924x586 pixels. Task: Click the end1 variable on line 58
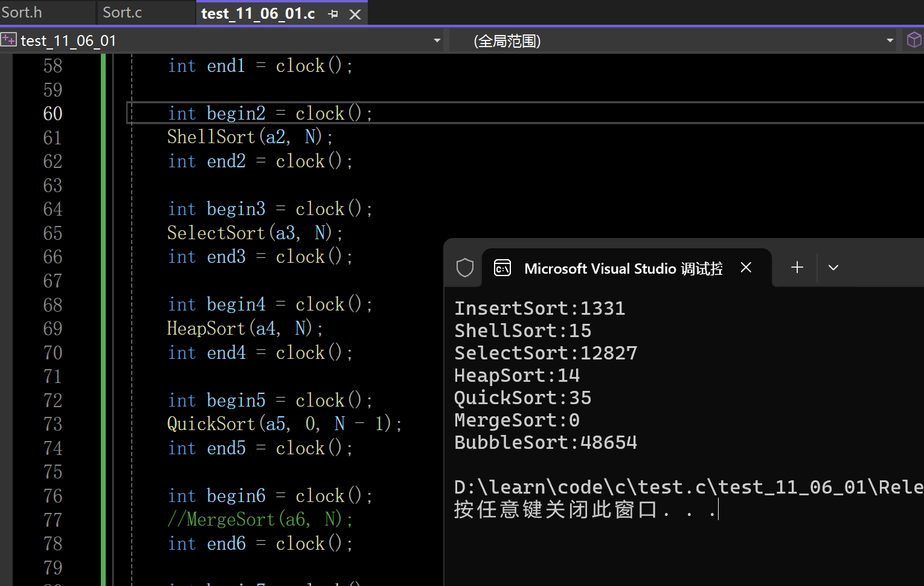(x=226, y=66)
